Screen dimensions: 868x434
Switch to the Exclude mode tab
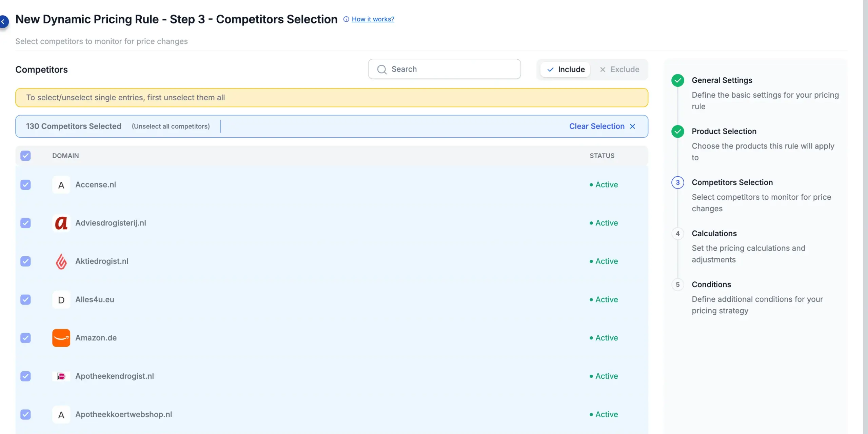[x=619, y=70]
